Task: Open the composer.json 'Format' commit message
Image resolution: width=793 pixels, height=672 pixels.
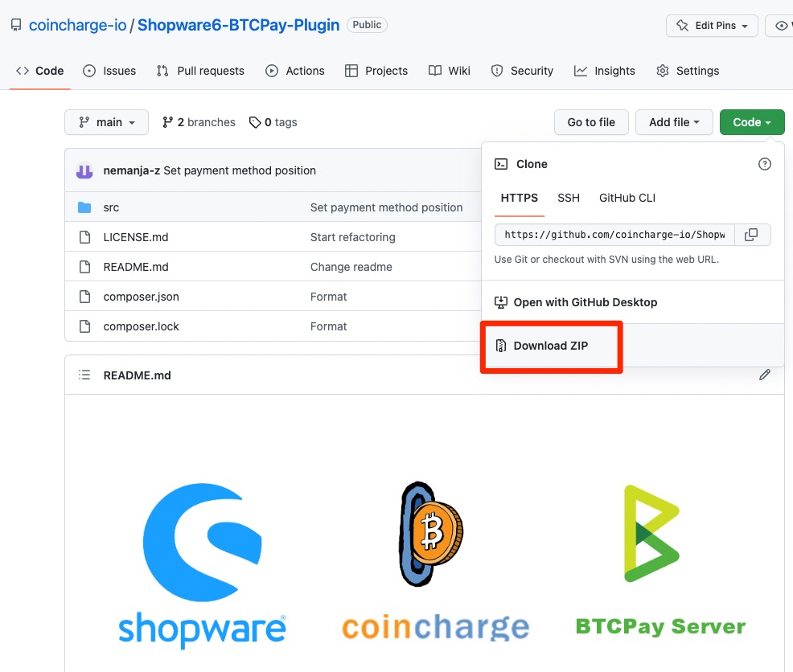Action: coord(328,297)
